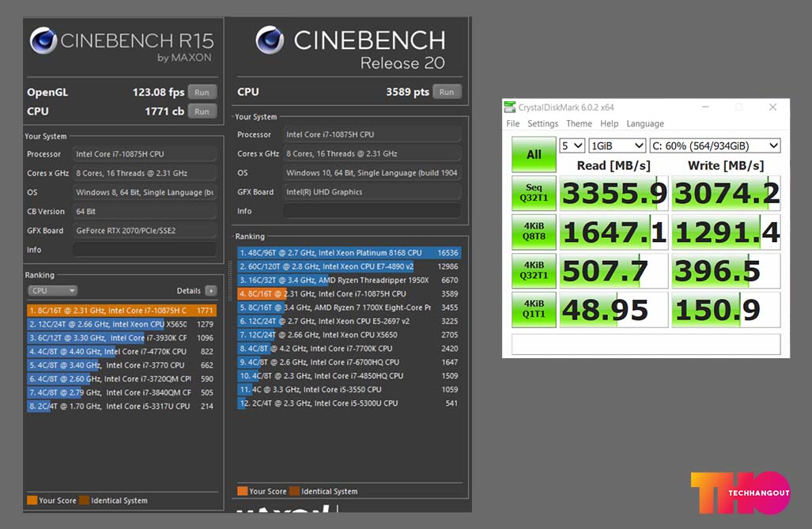Start the 4KiB Q32T1 disk test
The height and width of the screenshot is (529, 812).
(x=534, y=271)
